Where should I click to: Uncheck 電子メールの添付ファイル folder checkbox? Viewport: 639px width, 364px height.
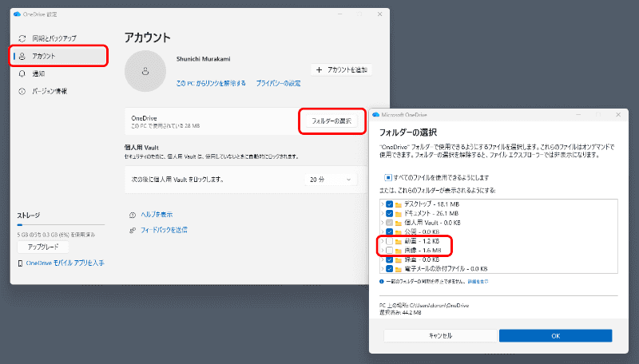[389, 269]
